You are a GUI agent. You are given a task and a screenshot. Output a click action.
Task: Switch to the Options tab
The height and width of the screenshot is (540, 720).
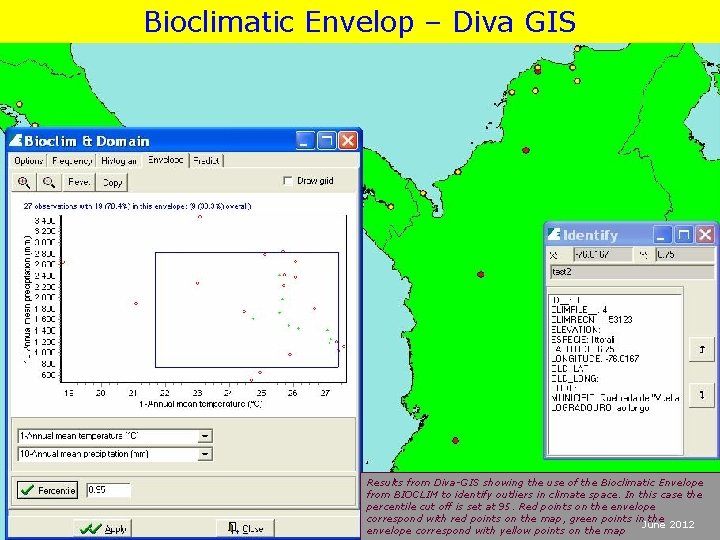click(x=28, y=161)
